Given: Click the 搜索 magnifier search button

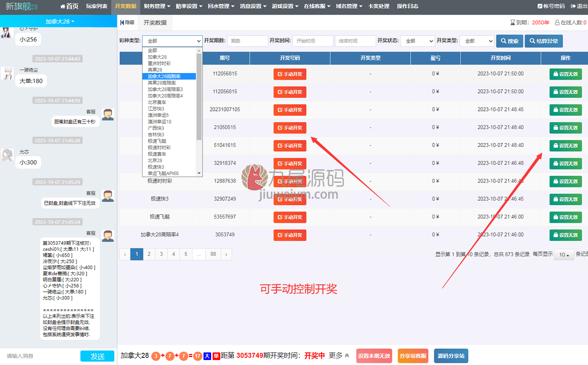Looking at the screenshot, I should click(509, 41).
